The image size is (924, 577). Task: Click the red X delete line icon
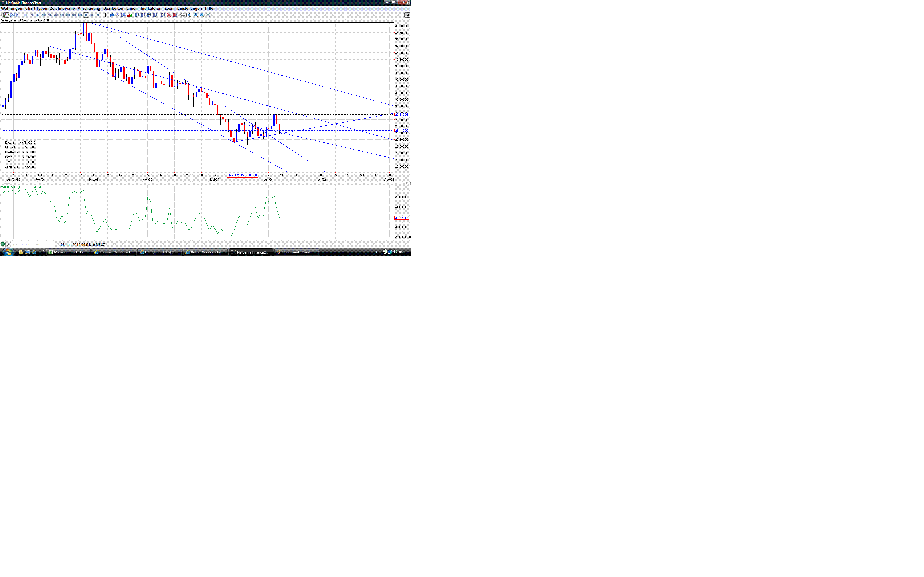click(x=169, y=15)
